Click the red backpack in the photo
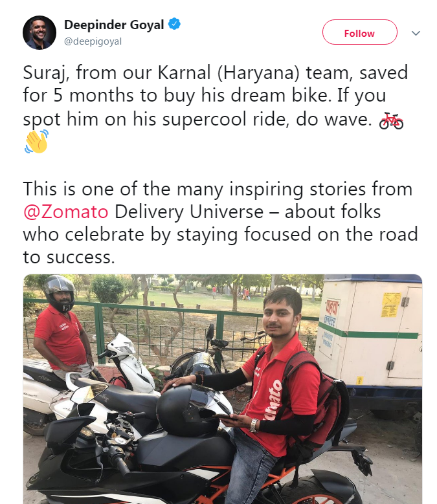The image size is (437, 504). [319, 402]
